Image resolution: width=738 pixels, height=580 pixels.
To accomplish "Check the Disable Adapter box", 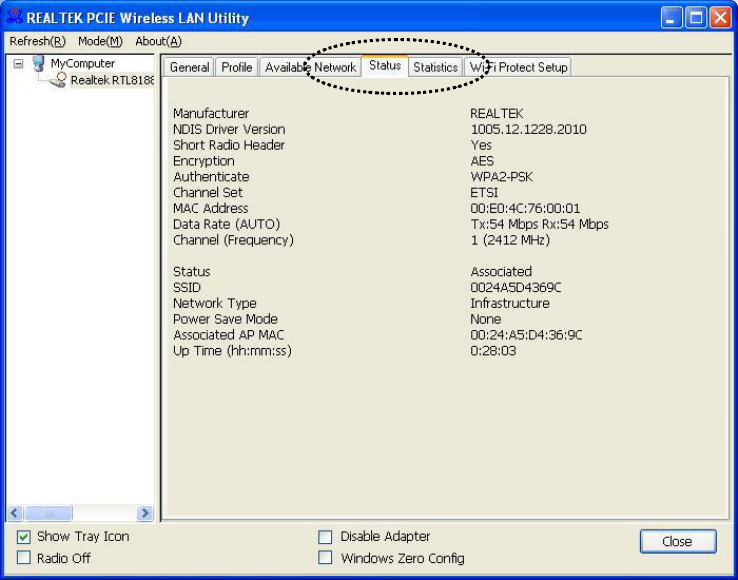I will click(325, 537).
